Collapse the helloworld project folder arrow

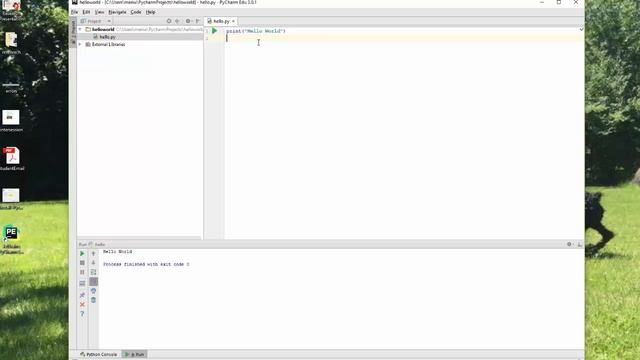pos(80,29)
